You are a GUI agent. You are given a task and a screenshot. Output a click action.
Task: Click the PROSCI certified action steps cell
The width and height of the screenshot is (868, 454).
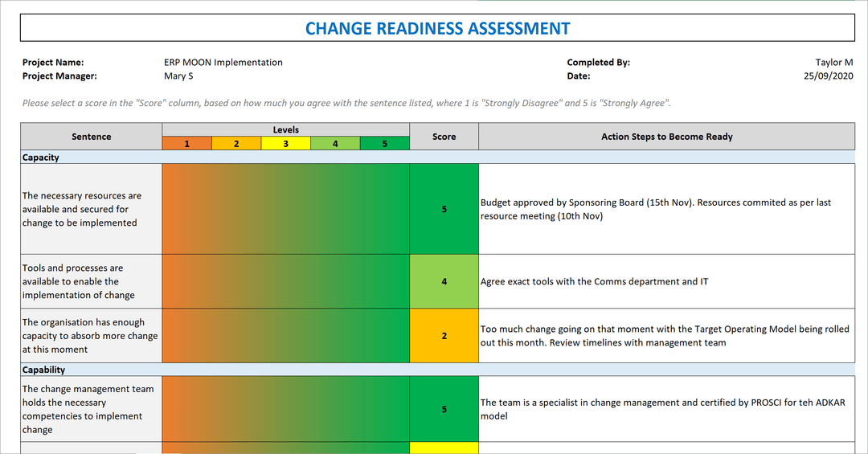click(666, 409)
